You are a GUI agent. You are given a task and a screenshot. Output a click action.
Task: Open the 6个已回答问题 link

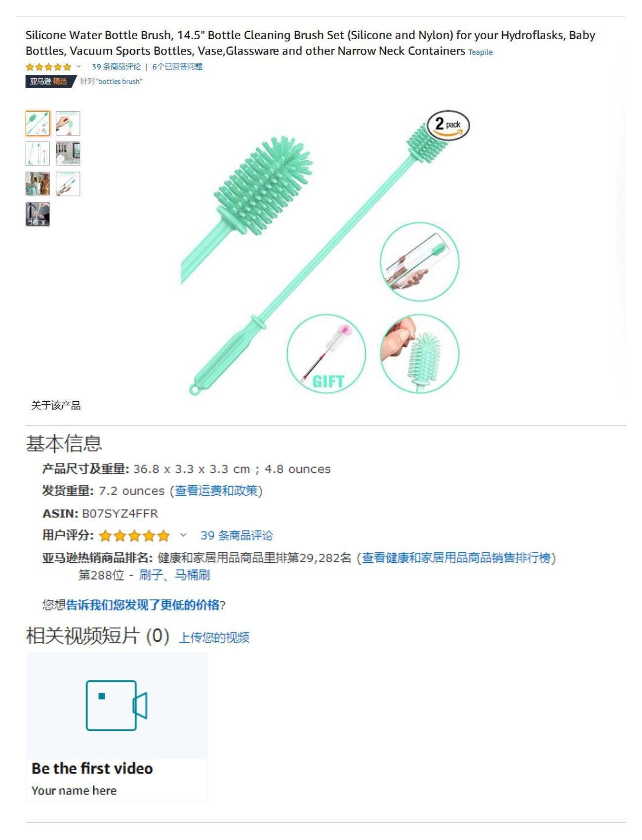tap(177, 67)
